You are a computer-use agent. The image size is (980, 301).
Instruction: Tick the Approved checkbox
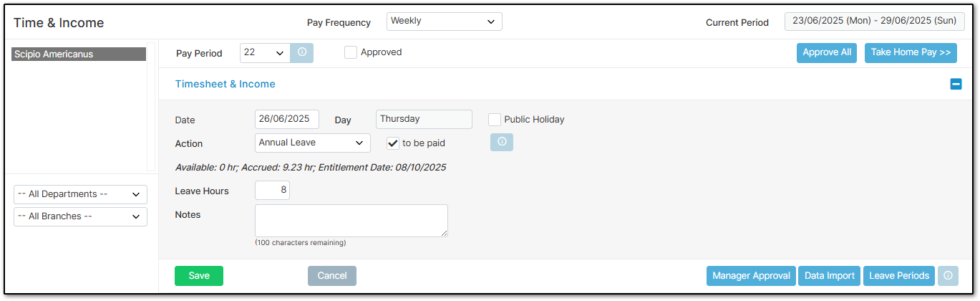(351, 52)
